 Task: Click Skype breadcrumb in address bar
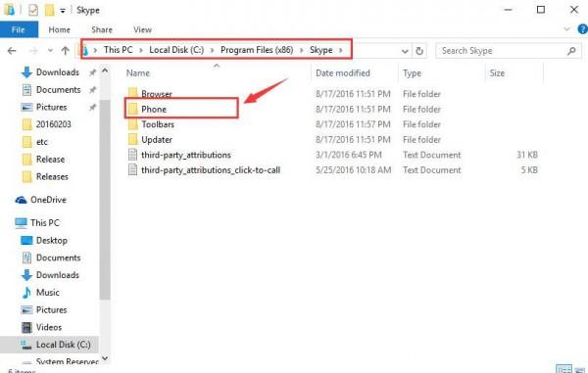pos(321,50)
